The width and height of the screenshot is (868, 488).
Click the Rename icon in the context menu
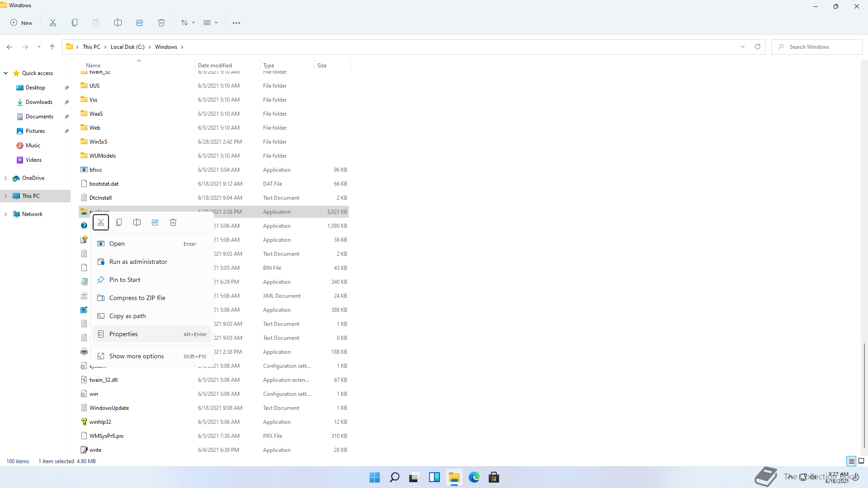click(137, 222)
